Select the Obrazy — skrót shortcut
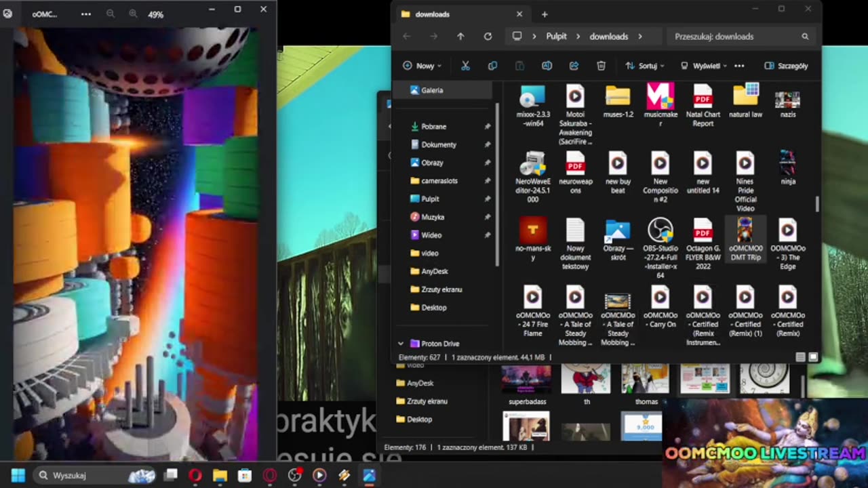868x488 pixels. click(x=618, y=240)
